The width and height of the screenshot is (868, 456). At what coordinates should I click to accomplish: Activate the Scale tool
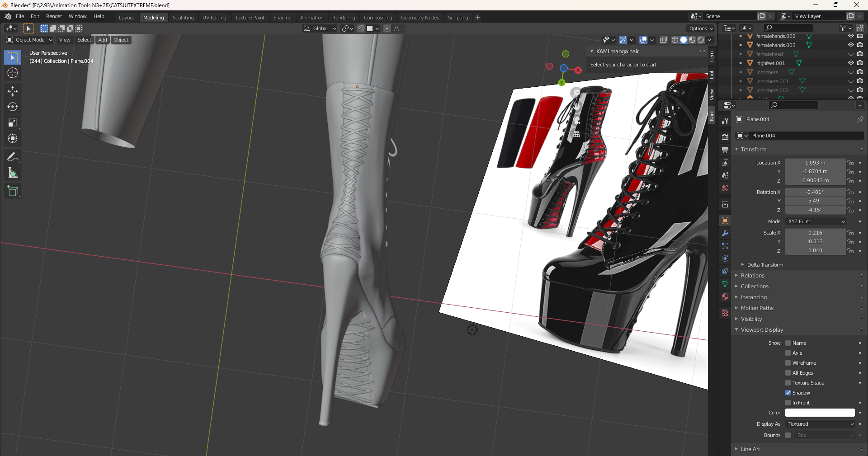(13, 123)
